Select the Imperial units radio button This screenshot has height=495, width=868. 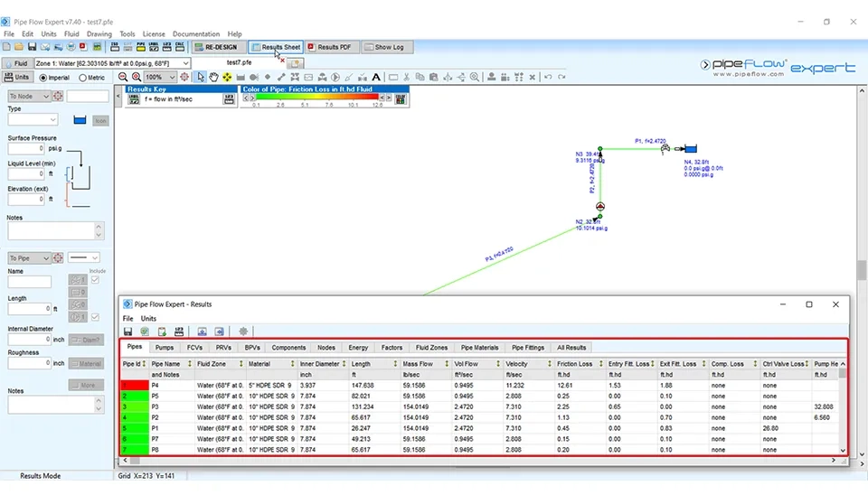pyautogui.click(x=43, y=78)
